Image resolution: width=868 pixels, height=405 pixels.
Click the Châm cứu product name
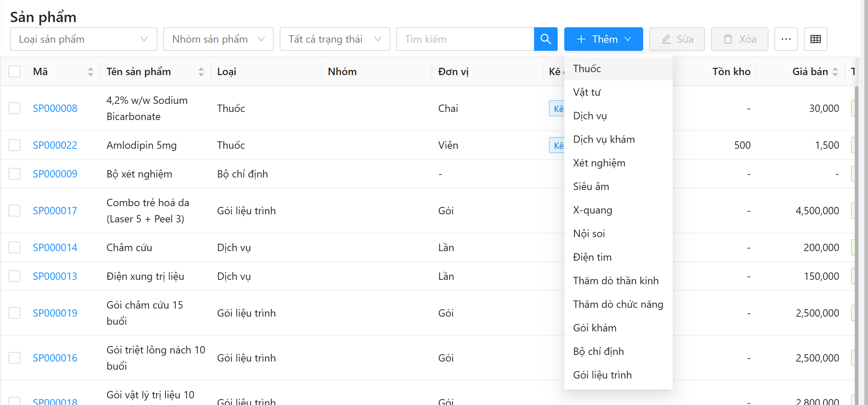point(129,247)
